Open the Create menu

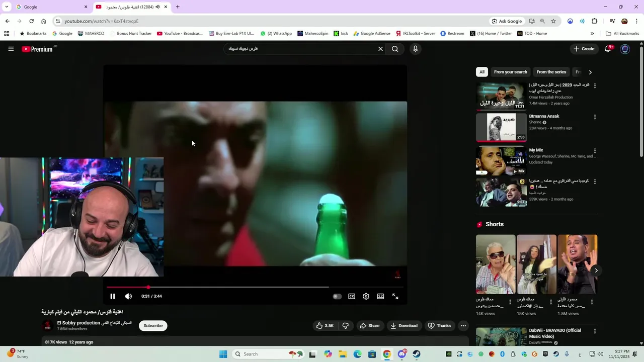tap(584, 49)
